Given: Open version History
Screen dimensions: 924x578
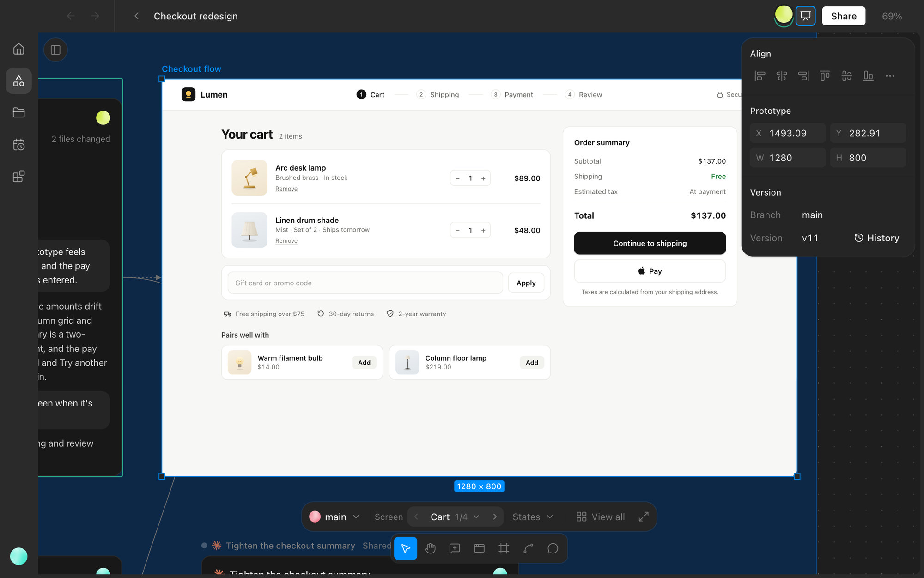Looking at the screenshot, I should click(x=876, y=238).
